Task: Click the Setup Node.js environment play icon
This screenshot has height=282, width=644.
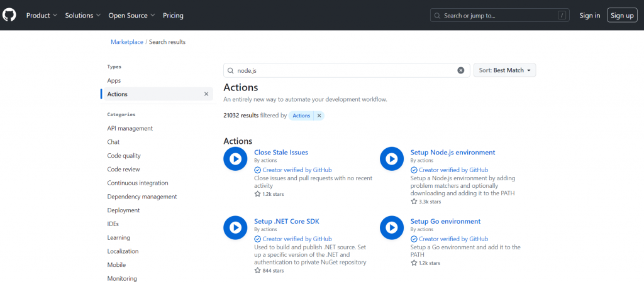Action: point(392,159)
